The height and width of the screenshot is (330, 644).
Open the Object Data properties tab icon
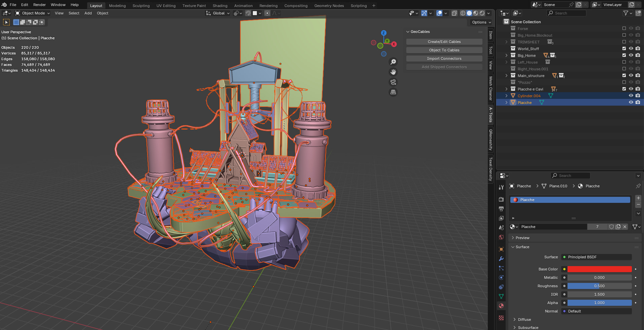[501, 296]
